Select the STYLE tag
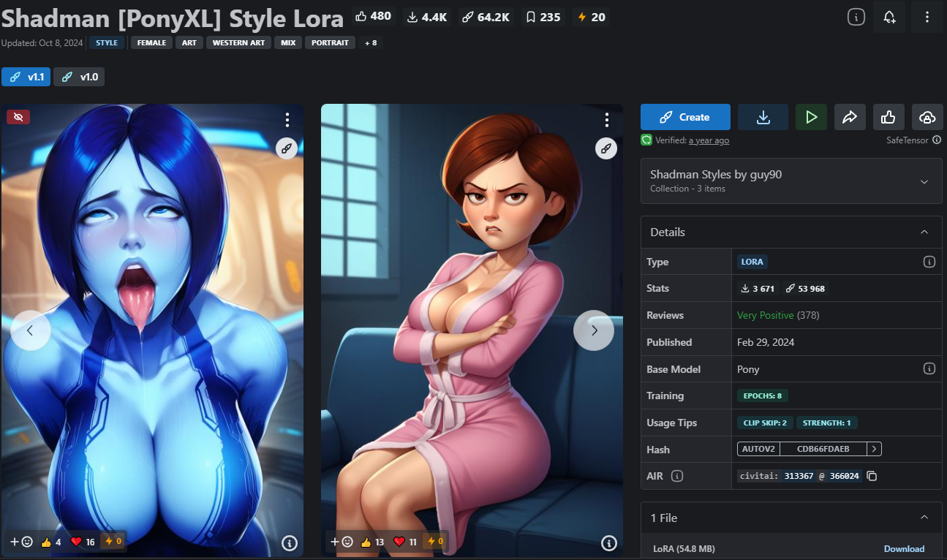 [x=107, y=42]
